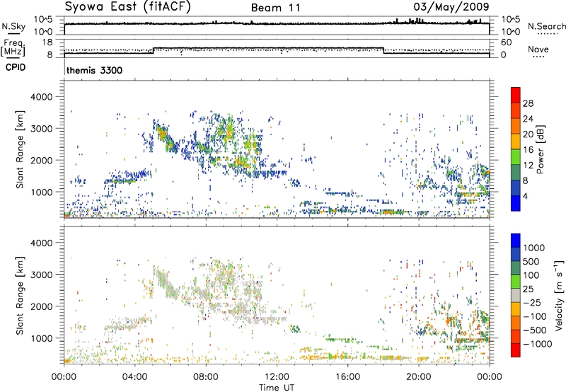566x392 pixels.
Task: Click the '3000' tick on the velocity panel axis
Action: click(42, 275)
